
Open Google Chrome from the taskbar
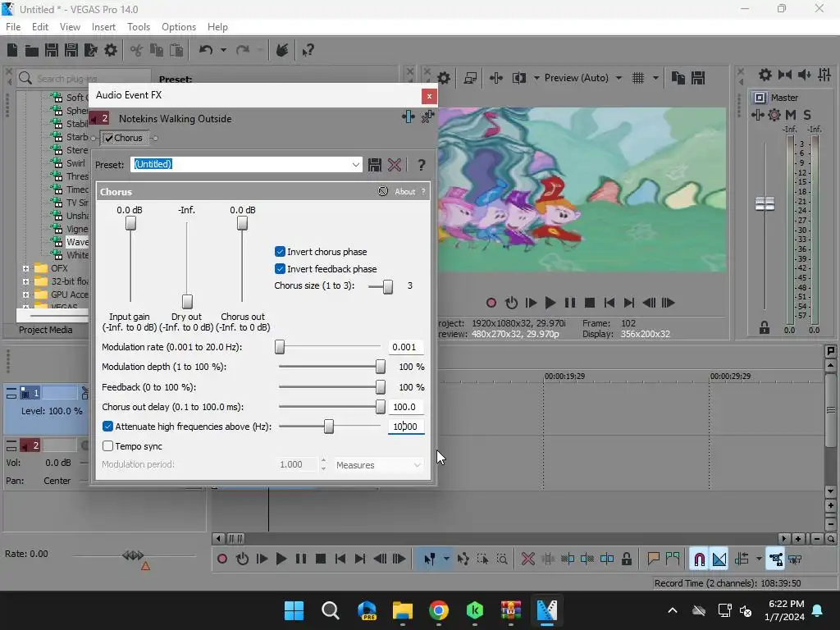[439, 610]
